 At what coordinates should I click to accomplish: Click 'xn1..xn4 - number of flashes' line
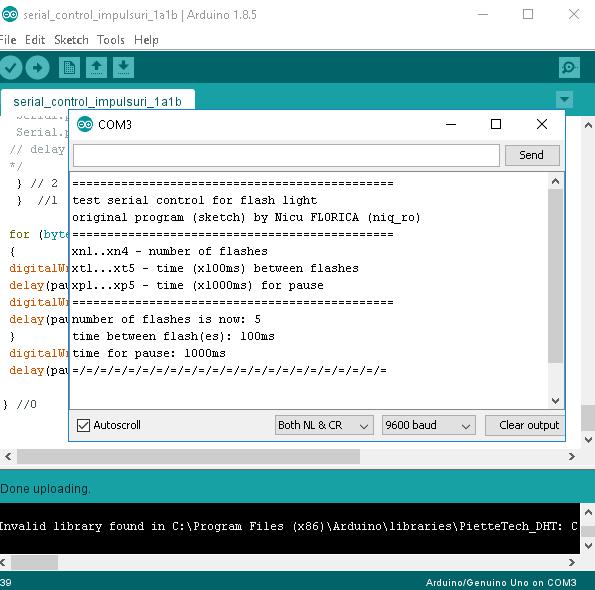pyautogui.click(x=170, y=251)
